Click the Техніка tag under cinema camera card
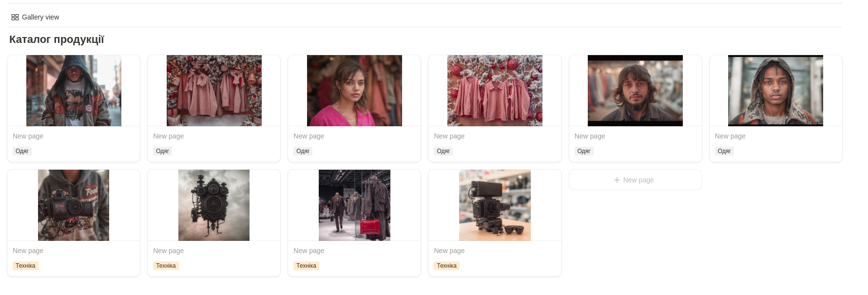The height and width of the screenshot is (295, 868). (x=446, y=266)
